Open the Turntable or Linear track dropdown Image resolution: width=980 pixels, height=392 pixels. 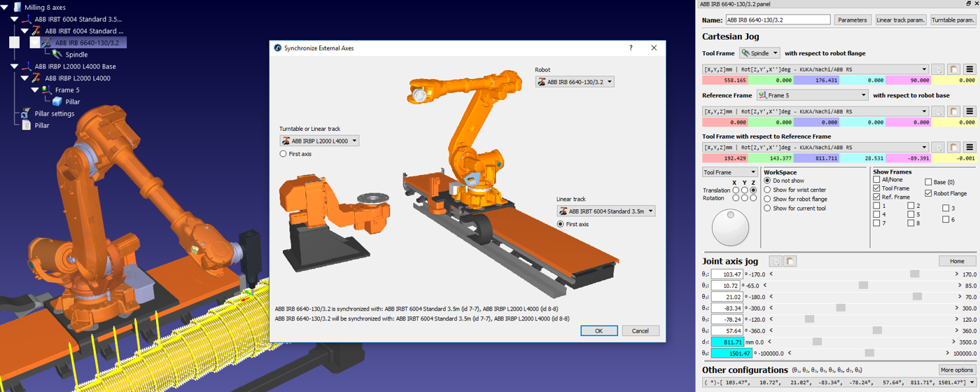319,141
